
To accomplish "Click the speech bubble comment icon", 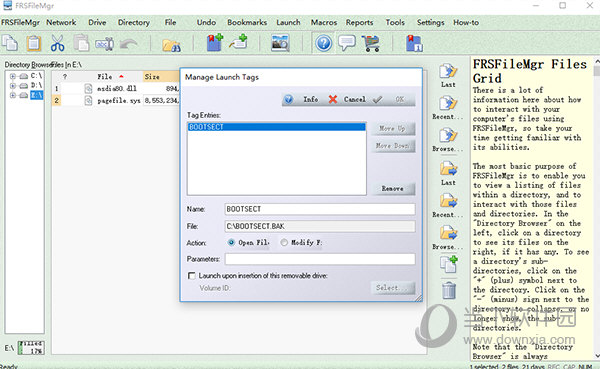I will 347,43.
